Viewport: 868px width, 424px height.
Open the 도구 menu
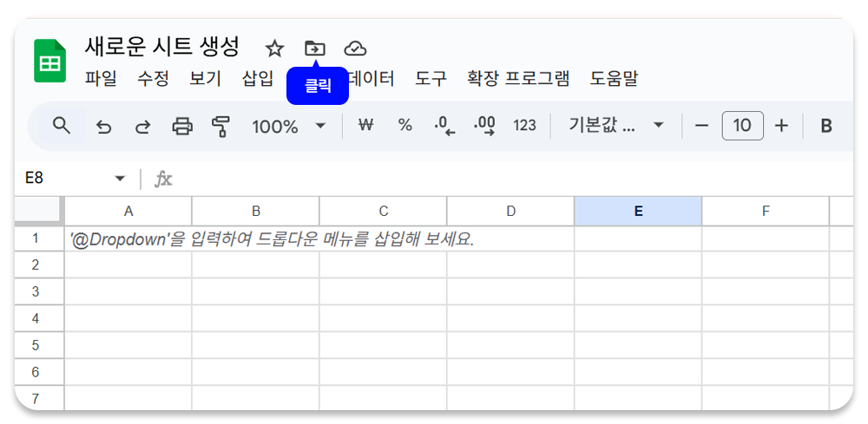[x=431, y=79]
